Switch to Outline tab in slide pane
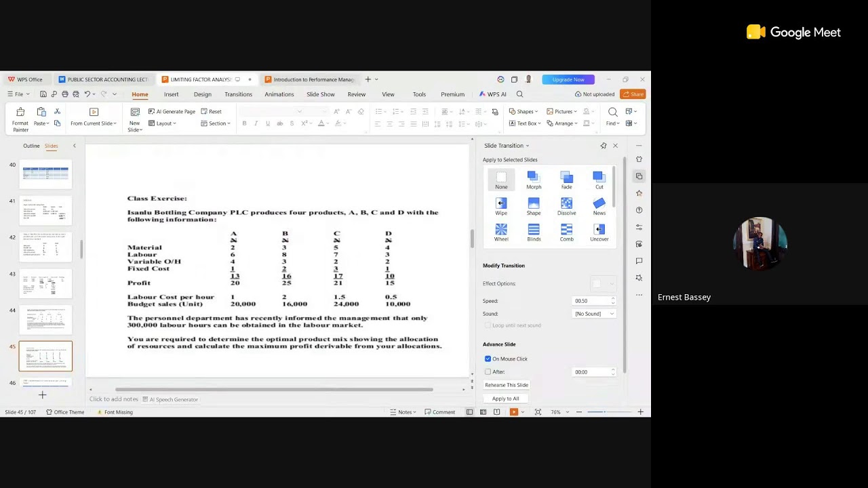Viewport: 868px width, 488px height. [x=31, y=146]
